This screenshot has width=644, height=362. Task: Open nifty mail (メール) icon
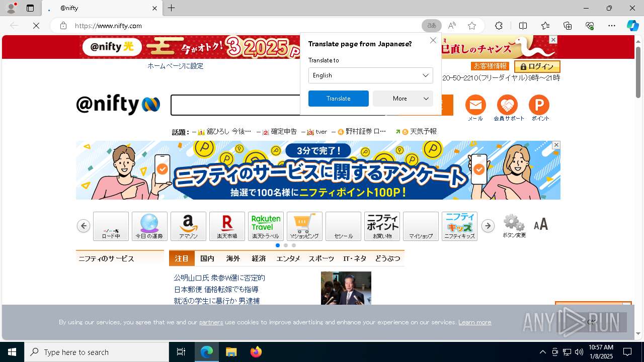click(475, 108)
